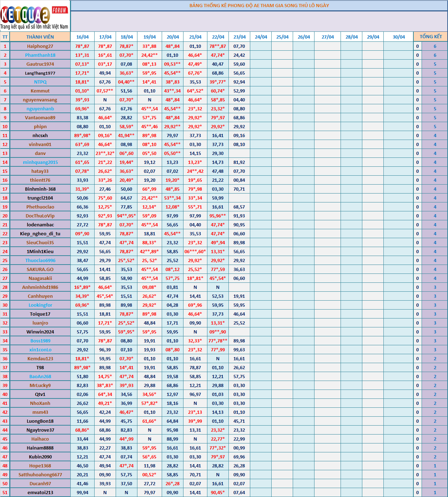This screenshot has width=448, height=497.
Task: Click Haiphong27's 16/04 entry cell
Action: pyautogui.click(x=82, y=46)
